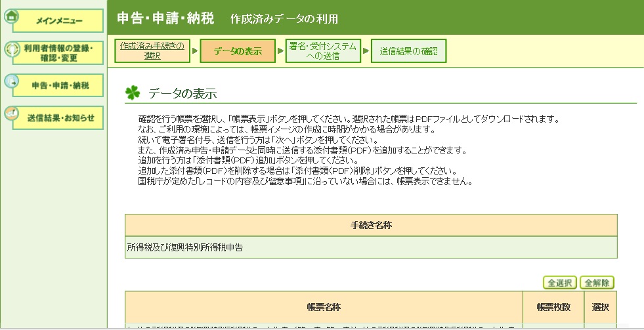Click the green clover icon by データの表示 heading
Screen dimensions: 644x330
point(133,93)
